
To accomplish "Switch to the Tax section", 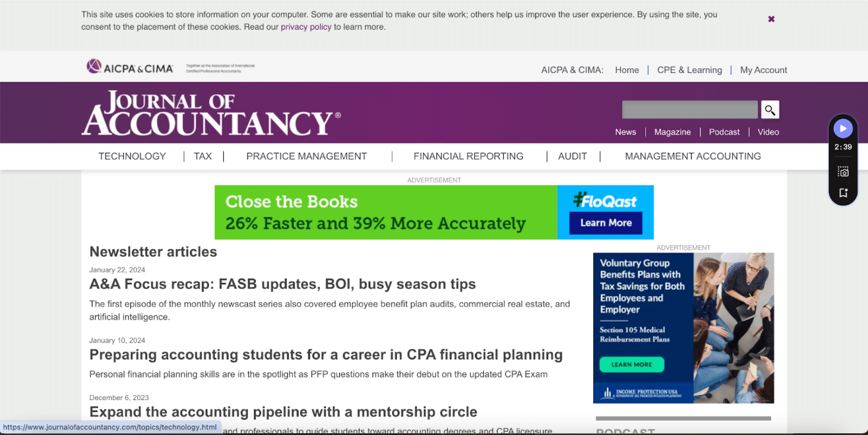I will pos(202,156).
